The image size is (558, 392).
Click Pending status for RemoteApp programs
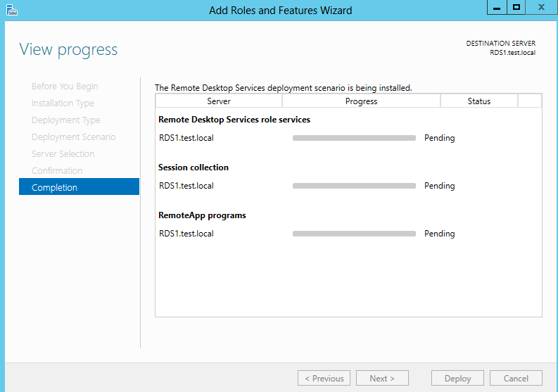[x=440, y=234]
